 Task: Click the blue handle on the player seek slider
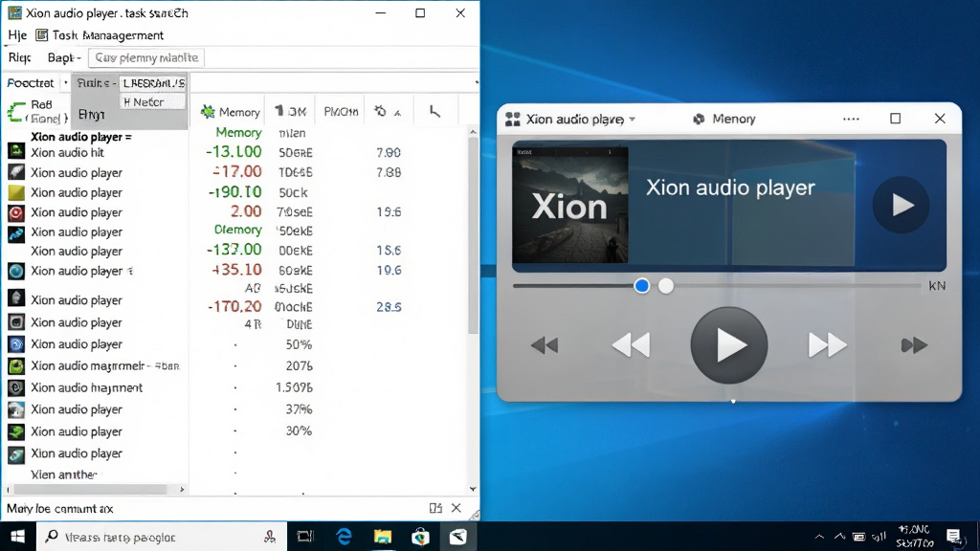[x=641, y=285]
